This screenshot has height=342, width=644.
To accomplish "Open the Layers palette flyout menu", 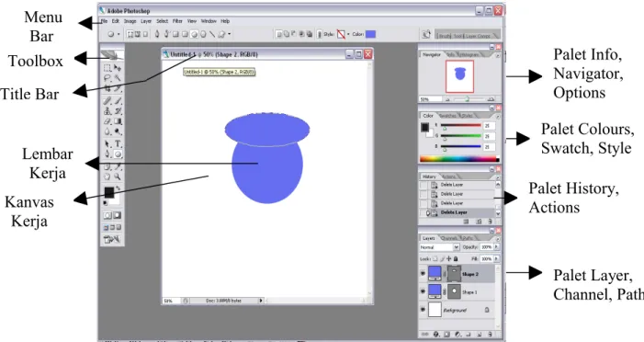I will pyautogui.click(x=497, y=239).
